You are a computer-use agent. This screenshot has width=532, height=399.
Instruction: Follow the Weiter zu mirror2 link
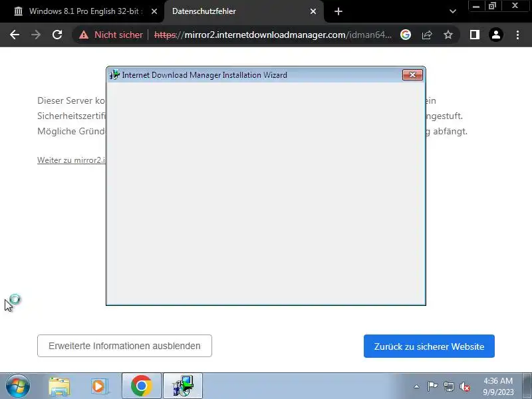click(71, 160)
